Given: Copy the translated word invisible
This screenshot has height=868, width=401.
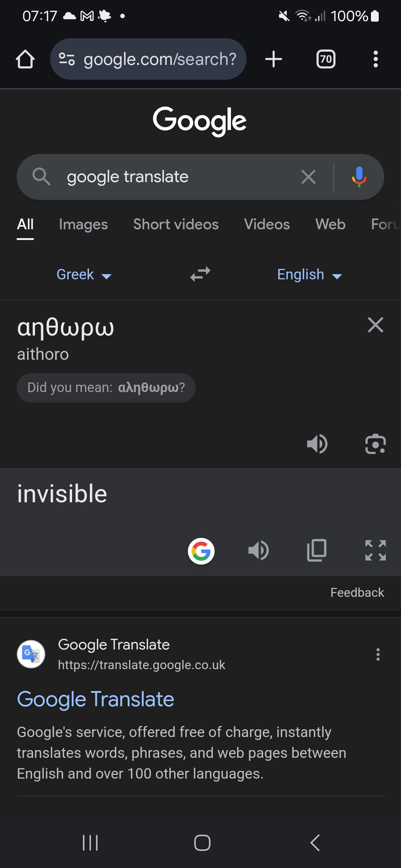Looking at the screenshot, I should click(317, 550).
